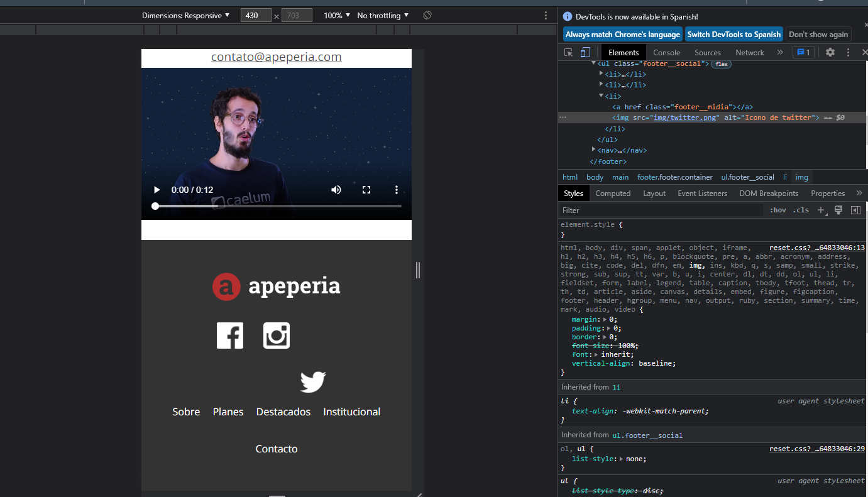
Task: Expand the first collapsed li node
Action: (602, 74)
